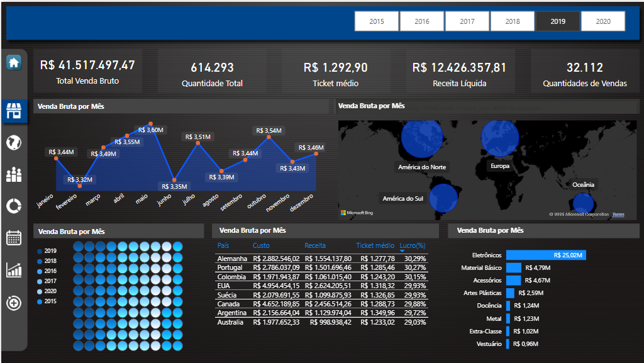644x363 pixels.
Task: Select the 2016 year tab
Action: (x=422, y=21)
